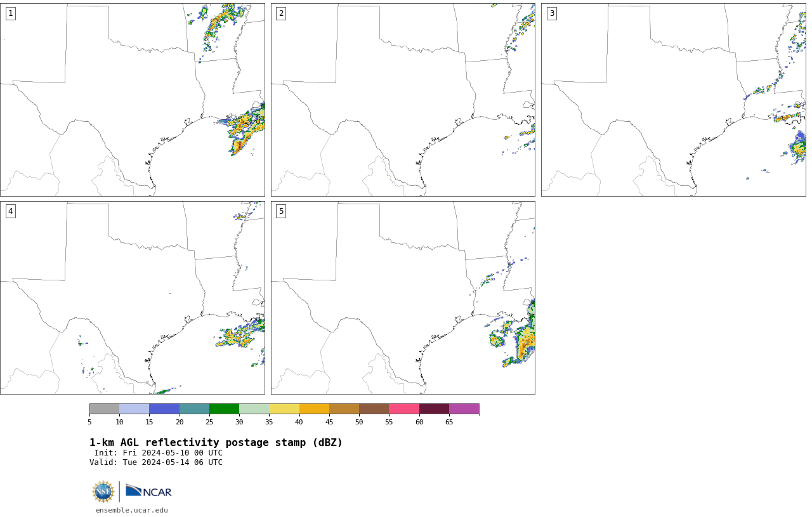This screenshot has width=812, height=517.
Task: Click the colorbar tick label 50
Action: click(x=359, y=422)
